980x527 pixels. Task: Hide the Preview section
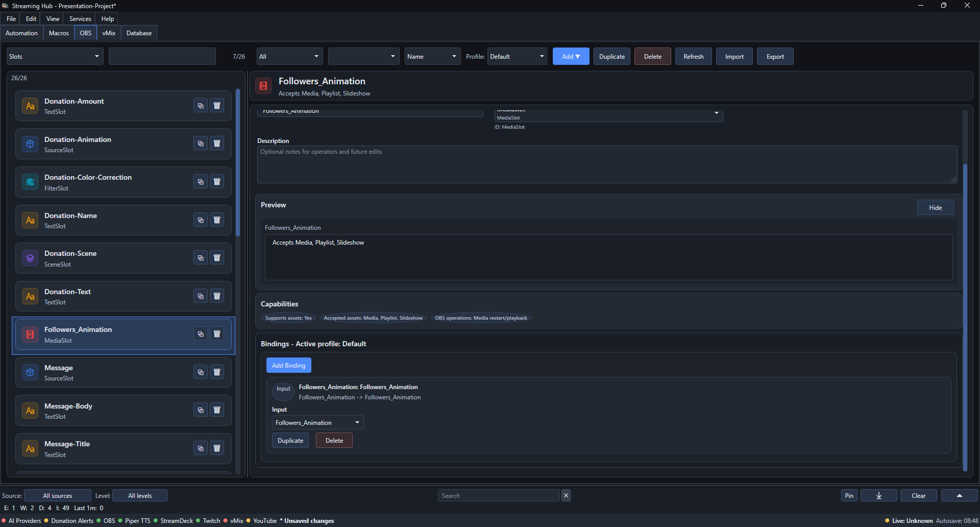(935, 207)
